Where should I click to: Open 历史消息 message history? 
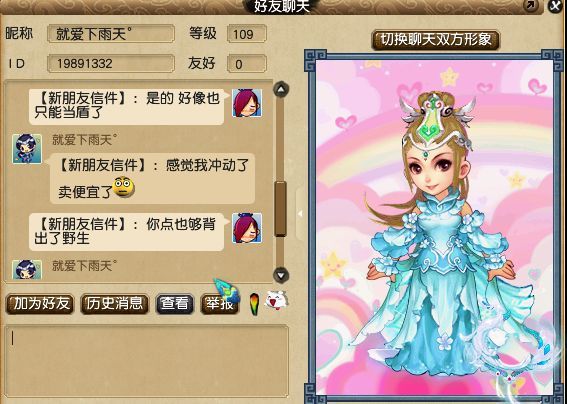coord(115,304)
